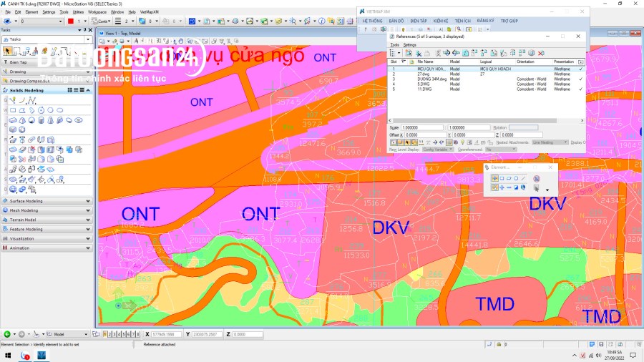Image resolution: width=644 pixels, height=362 pixels.
Task: Open the New Level Display Config Variable dropdown
Action: (x=437, y=150)
